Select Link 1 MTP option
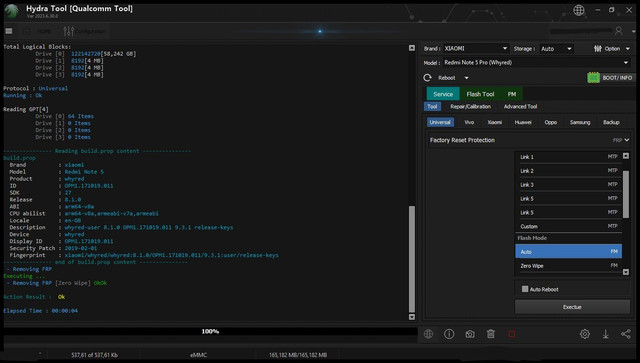Image resolution: width=640 pixels, height=363 pixels. click(x=568, y=157)
